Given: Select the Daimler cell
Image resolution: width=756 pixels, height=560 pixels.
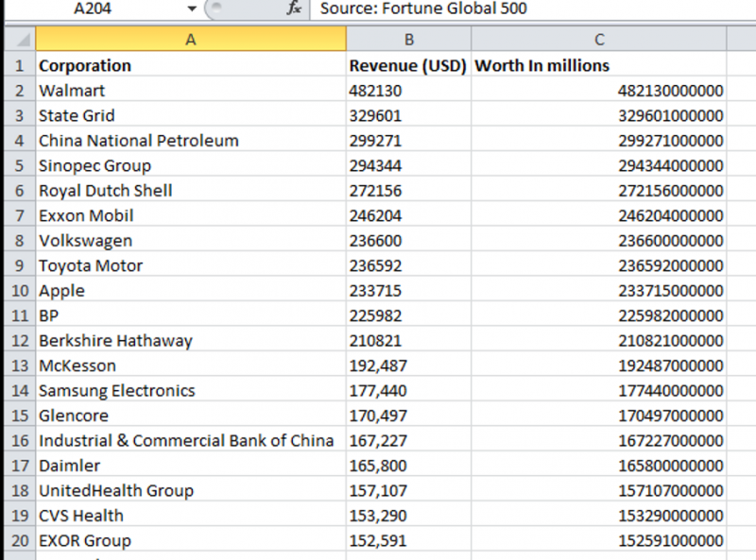Looking at the screenshot, I should click(x=191, y=466).
